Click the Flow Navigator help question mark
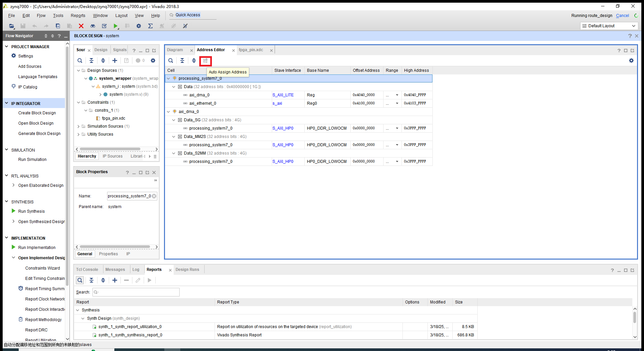 pos(59,36)
